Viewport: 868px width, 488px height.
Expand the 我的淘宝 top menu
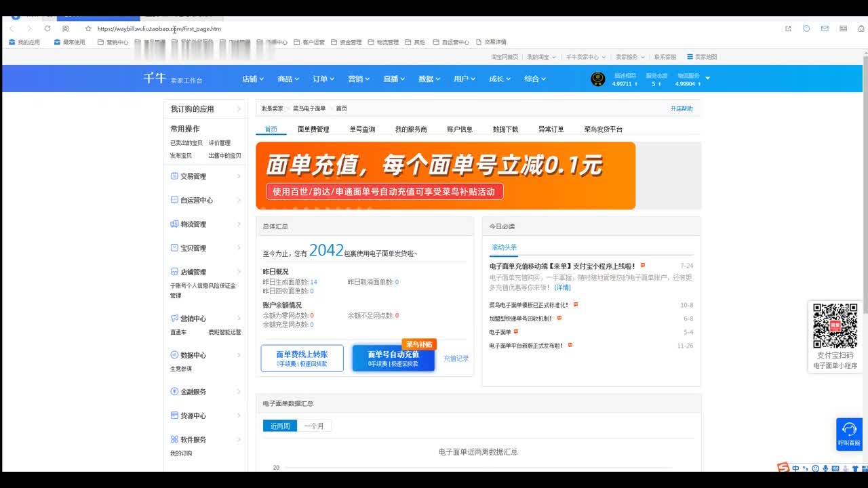pos(542,57)
